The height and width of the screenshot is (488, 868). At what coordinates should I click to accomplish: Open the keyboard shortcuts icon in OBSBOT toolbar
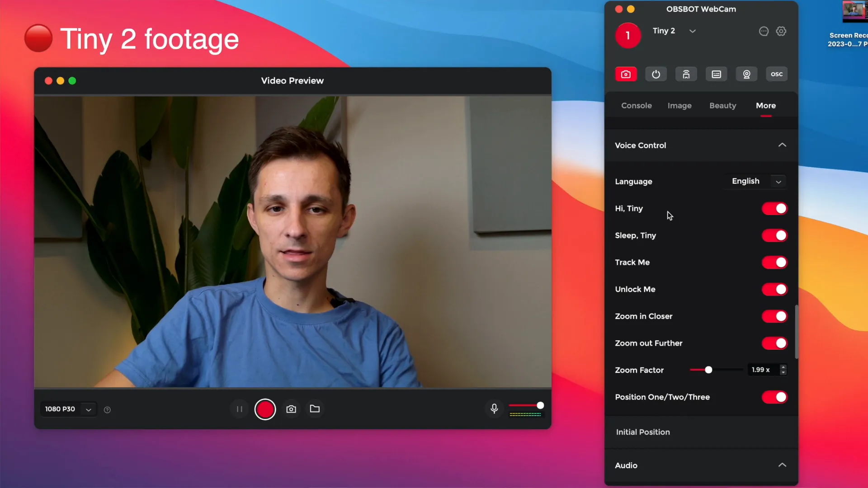[x=717, y=74]
